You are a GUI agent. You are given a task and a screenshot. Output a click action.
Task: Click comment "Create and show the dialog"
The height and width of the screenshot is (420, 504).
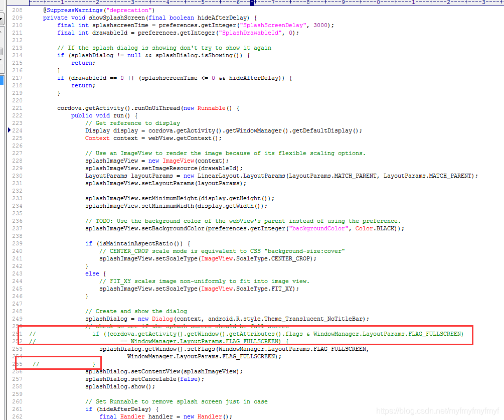point(136,311)
